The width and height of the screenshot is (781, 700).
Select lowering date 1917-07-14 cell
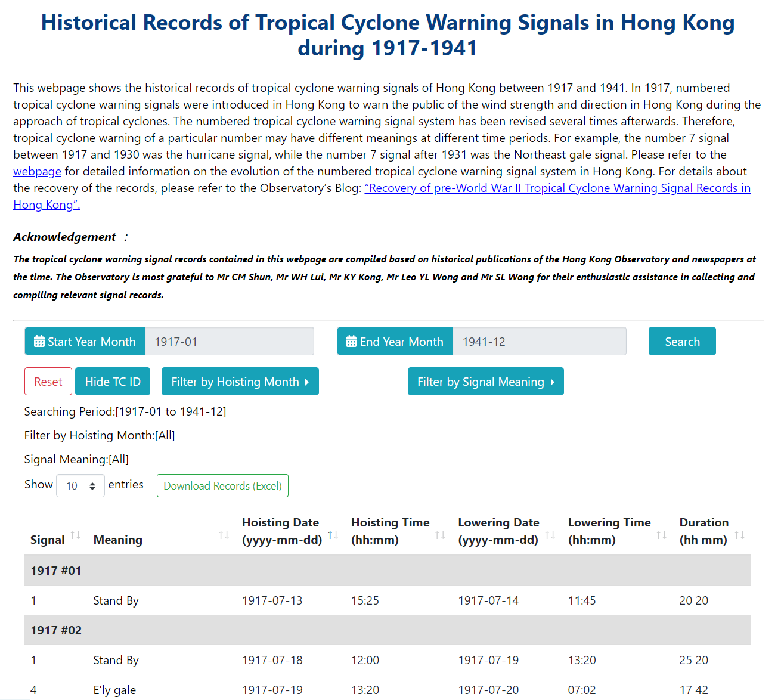(x=488, y=600)
